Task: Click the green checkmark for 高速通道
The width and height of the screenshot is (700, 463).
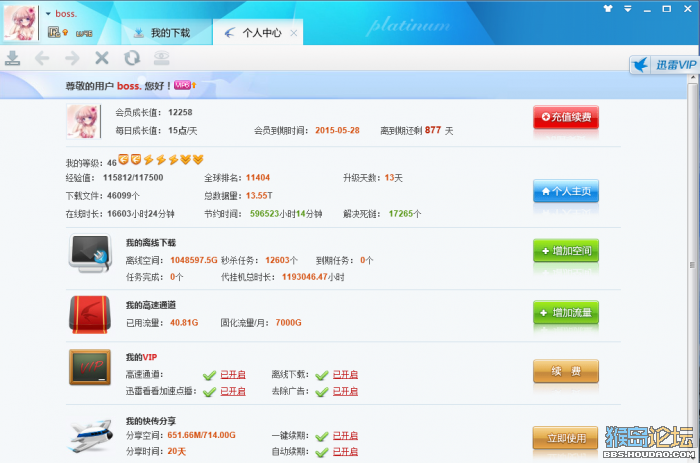Action: click(x=209, y=375)
